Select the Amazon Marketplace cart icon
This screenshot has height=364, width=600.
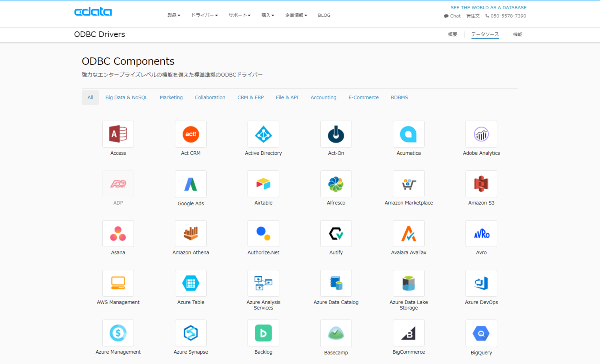pos(409,184)
